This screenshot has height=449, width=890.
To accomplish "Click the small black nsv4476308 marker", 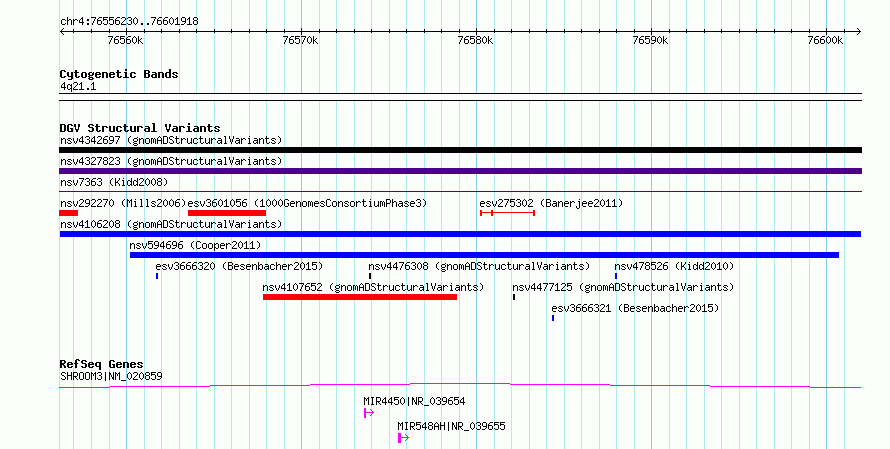I will tap(370, 276).
